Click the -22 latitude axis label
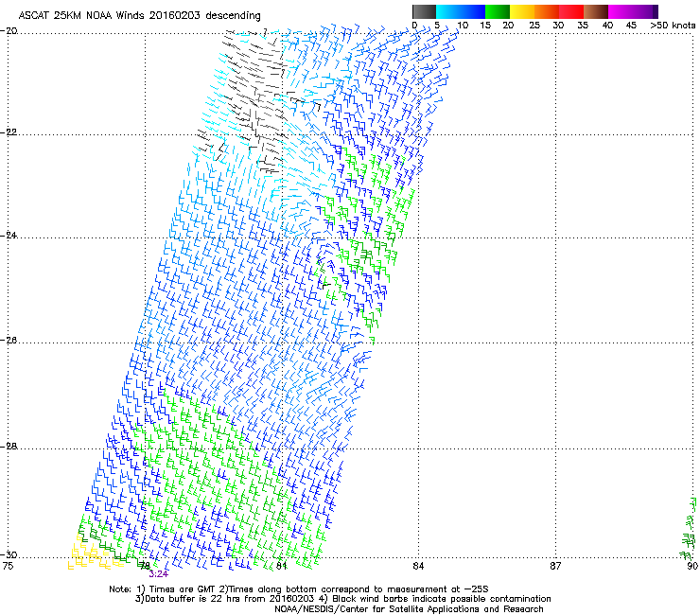The image size is (700, 615). pos(9,132)
